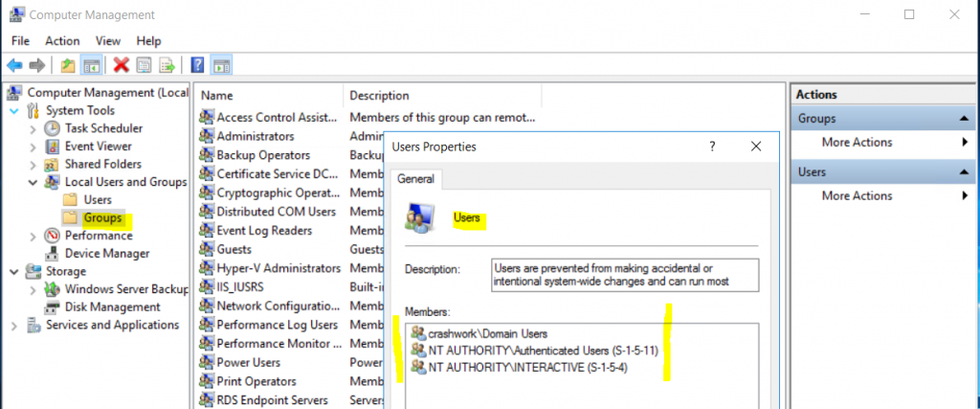Screen dimensions: 980x409
Task: Open More Actions under Users section
Action: pos(857,195)
